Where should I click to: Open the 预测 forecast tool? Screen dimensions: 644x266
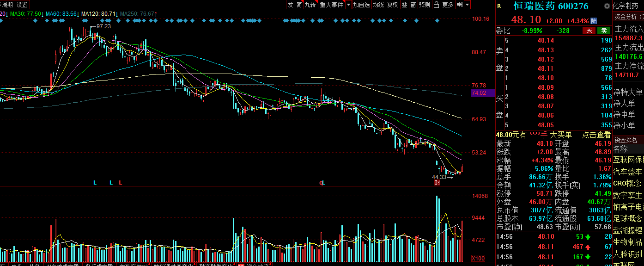(424, 5)
